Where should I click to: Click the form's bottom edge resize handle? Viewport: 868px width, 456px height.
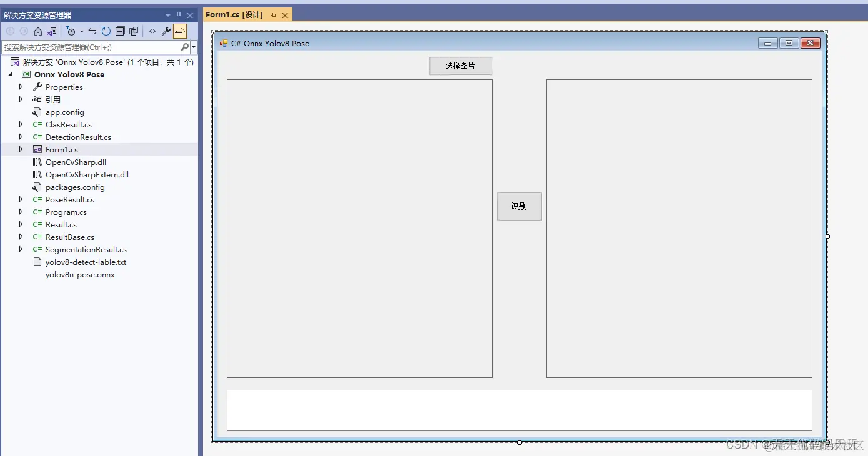(x=519, y=442)
